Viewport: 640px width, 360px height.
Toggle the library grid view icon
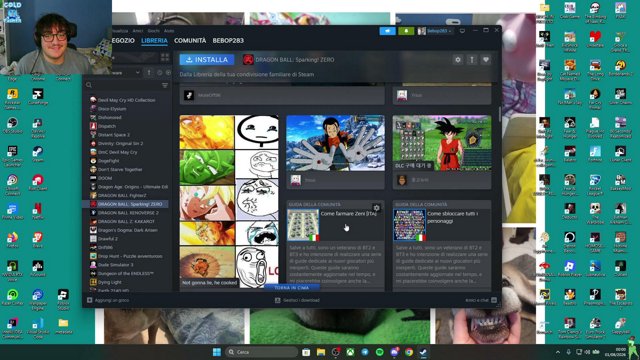pos(165,57)
